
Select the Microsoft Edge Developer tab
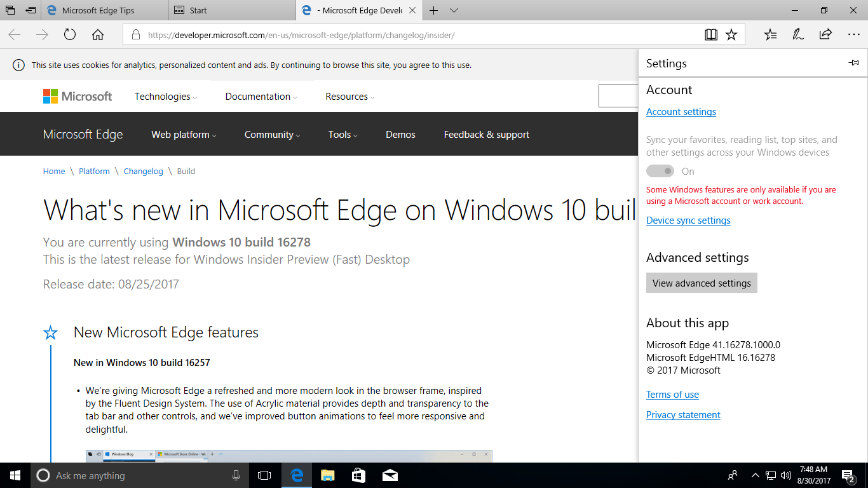[359, 10]
